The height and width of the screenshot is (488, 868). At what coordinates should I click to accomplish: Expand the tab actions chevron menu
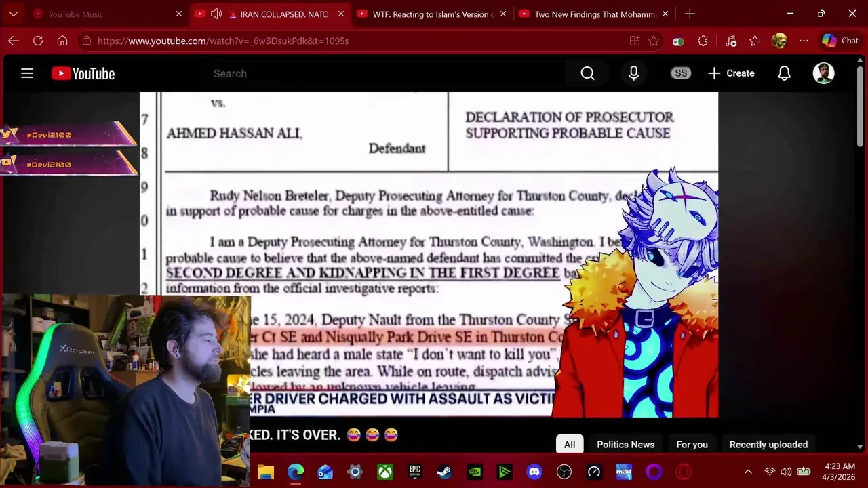point(14,14)
